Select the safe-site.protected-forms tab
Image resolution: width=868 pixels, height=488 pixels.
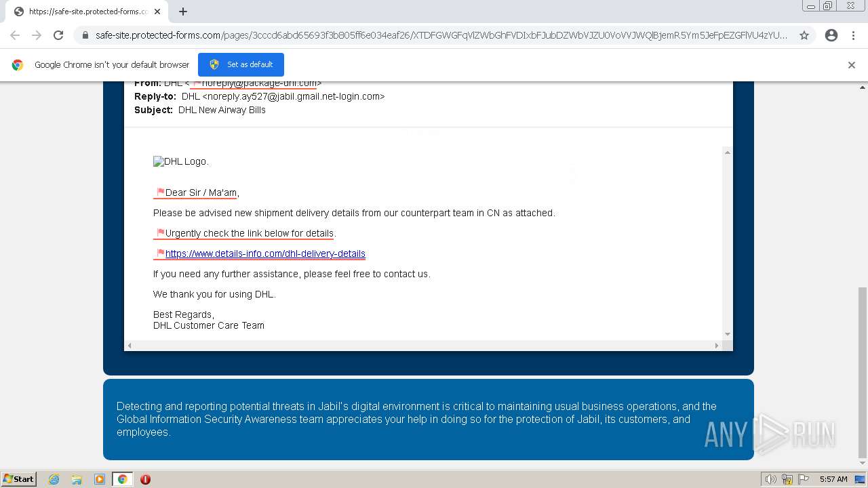[x=87, y=12]
